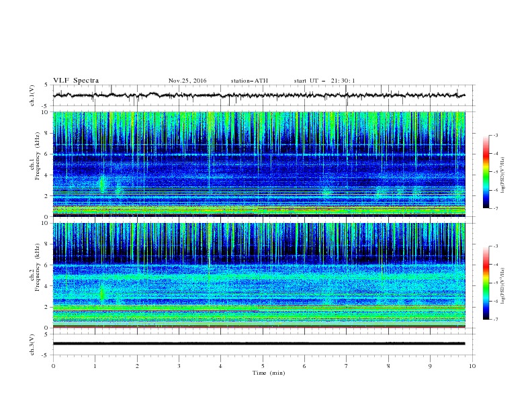Click the "4" kHz tick on the ch.1 frequency axis
The height and width of the screenshot is (411, 532).
(47, 175)
